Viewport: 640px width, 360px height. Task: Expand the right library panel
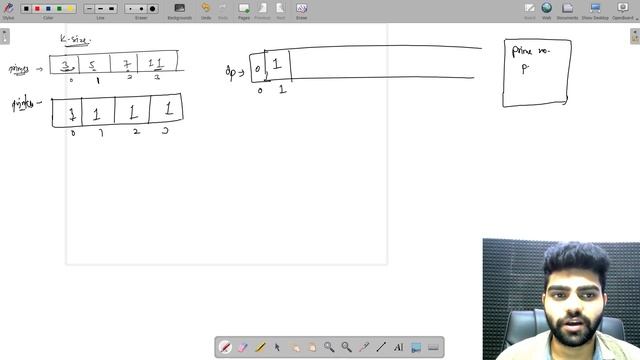pyautogui.click(x=635, y=36)
